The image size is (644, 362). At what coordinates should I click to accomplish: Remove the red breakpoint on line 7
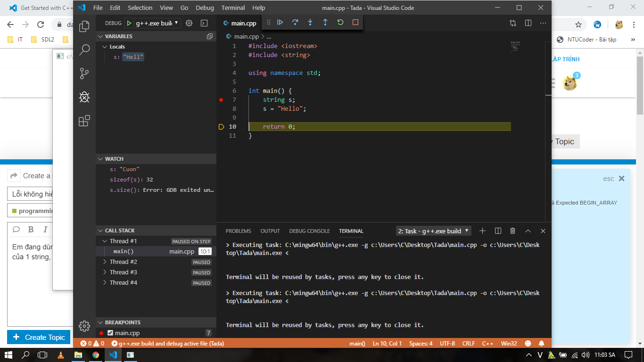pyautogui.click(x=221, y=100)
